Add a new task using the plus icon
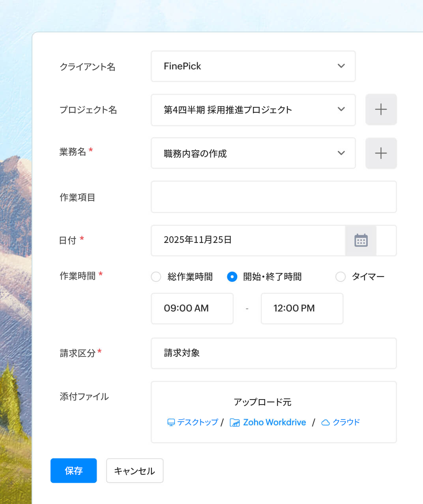This screenshot has width=423, height=504. pyautogui.click(x=381, y=153)
